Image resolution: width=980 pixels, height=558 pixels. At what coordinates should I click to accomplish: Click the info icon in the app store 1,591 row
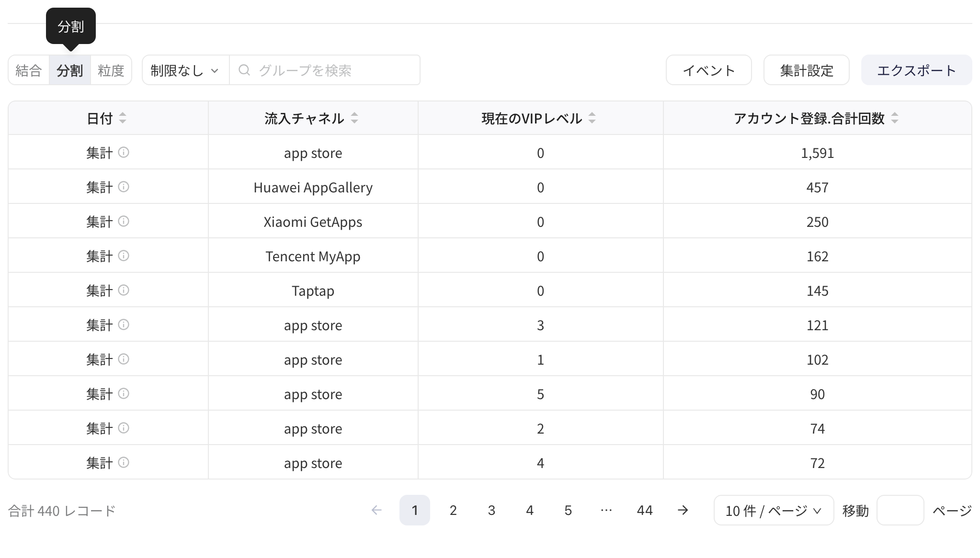point(124,153)
